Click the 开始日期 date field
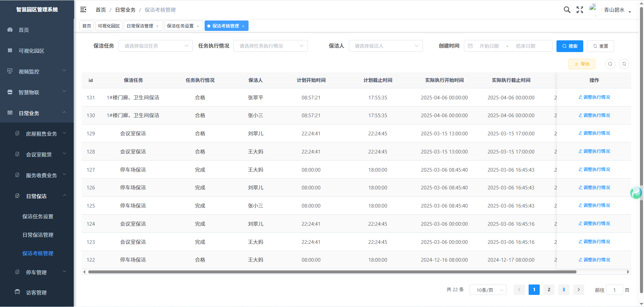The image size is (644, 307). tap(489, 46)
